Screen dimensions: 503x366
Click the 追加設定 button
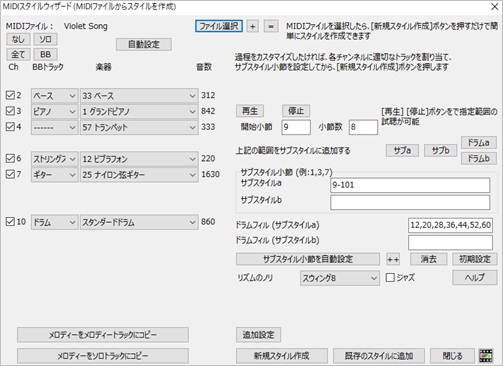click(x=258, y=335)
